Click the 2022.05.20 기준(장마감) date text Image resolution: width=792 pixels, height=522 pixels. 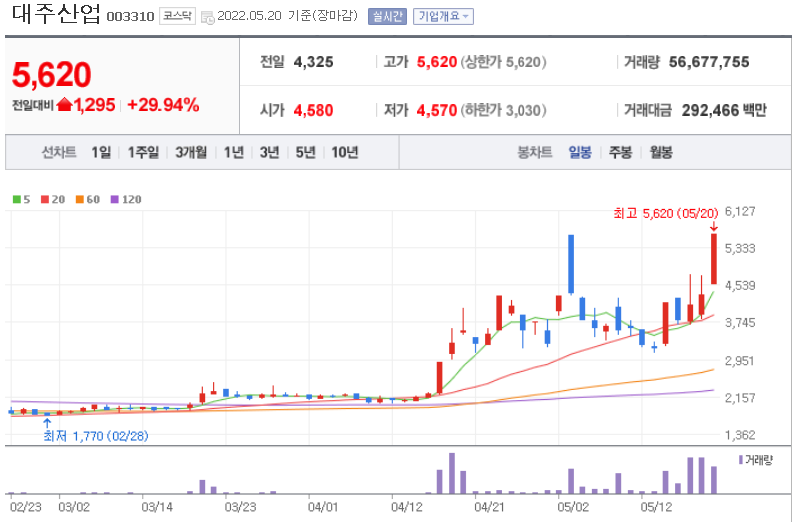pyautogui.click(x=287, y=16)
